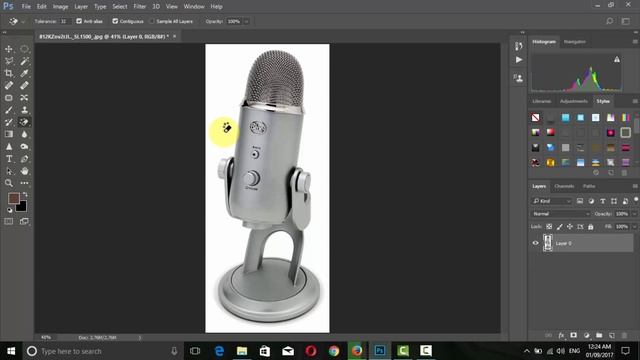640x360 pixels.
Task: Select the Move tool
Action: tap(9, 49)
